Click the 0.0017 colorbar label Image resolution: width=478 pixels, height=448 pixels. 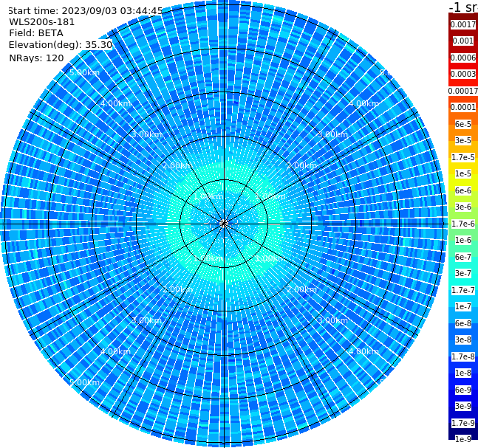(x=463, y=24)
